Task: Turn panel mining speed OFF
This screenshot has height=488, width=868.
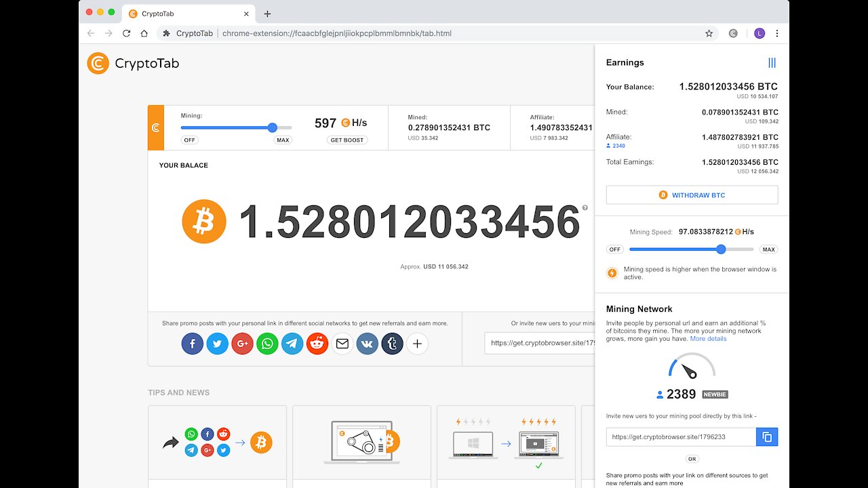Action: (x=615, y=249)
